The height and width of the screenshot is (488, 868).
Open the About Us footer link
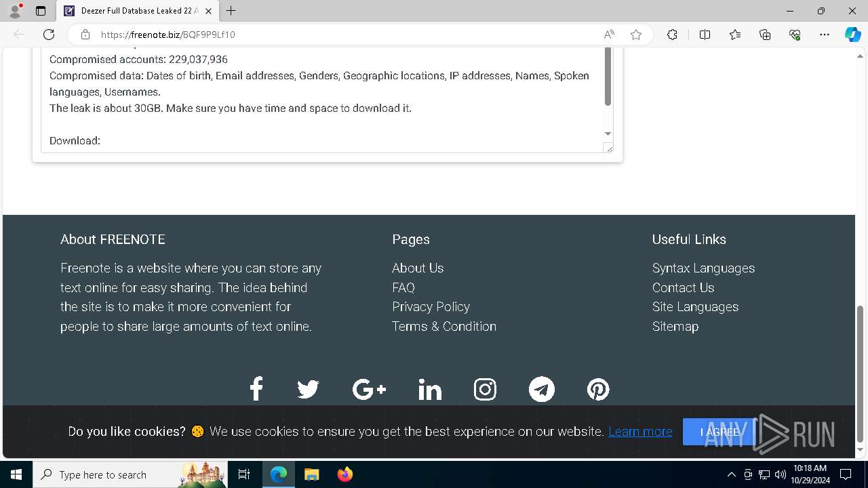(418, 268)
